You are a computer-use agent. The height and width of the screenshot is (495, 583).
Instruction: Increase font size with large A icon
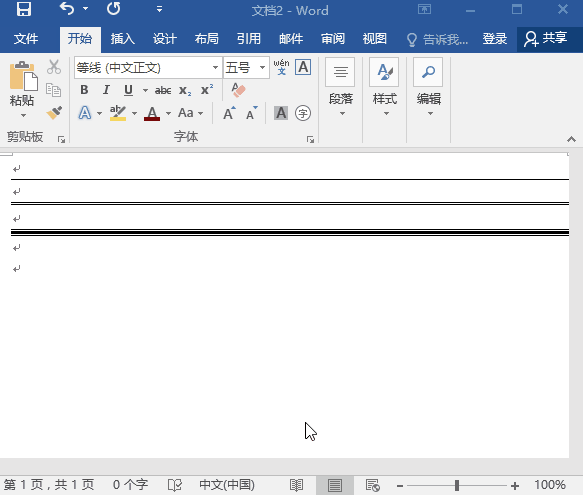[x=229, y=113]
